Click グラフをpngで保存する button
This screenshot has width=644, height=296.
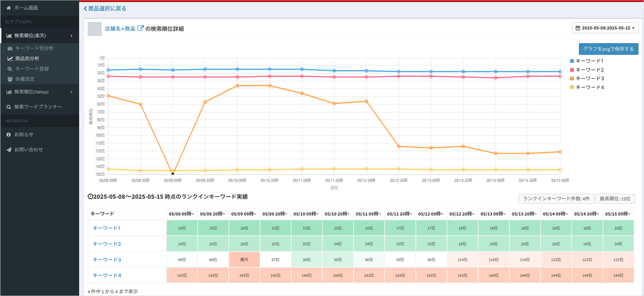tap(608, 49)
